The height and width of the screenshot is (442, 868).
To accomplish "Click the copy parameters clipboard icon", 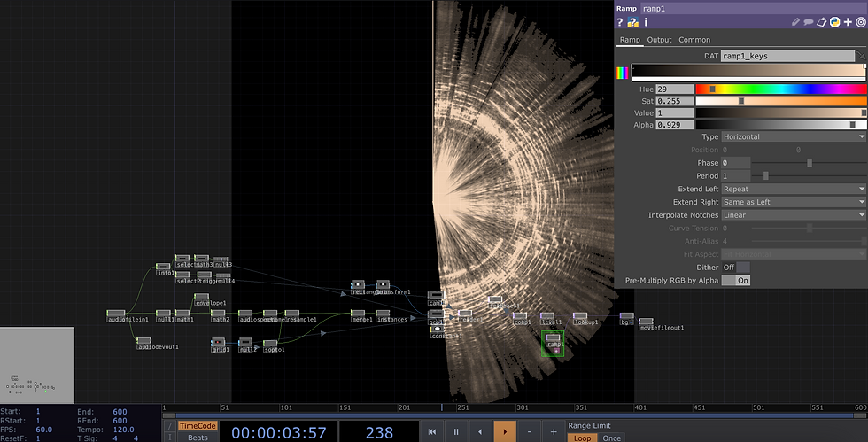I will tap(822, 22).
